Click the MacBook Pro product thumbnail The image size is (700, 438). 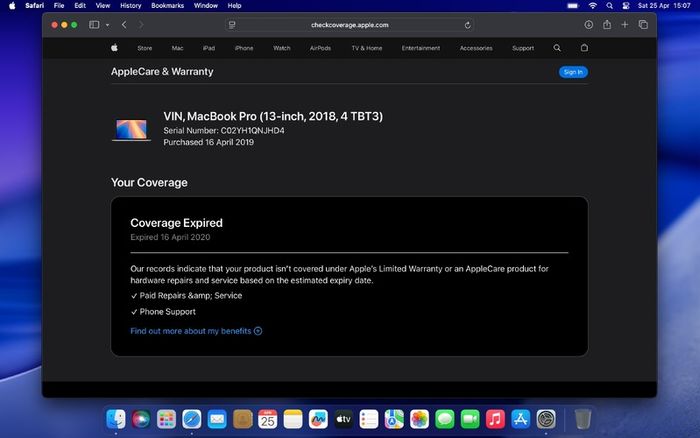[131, 130]
